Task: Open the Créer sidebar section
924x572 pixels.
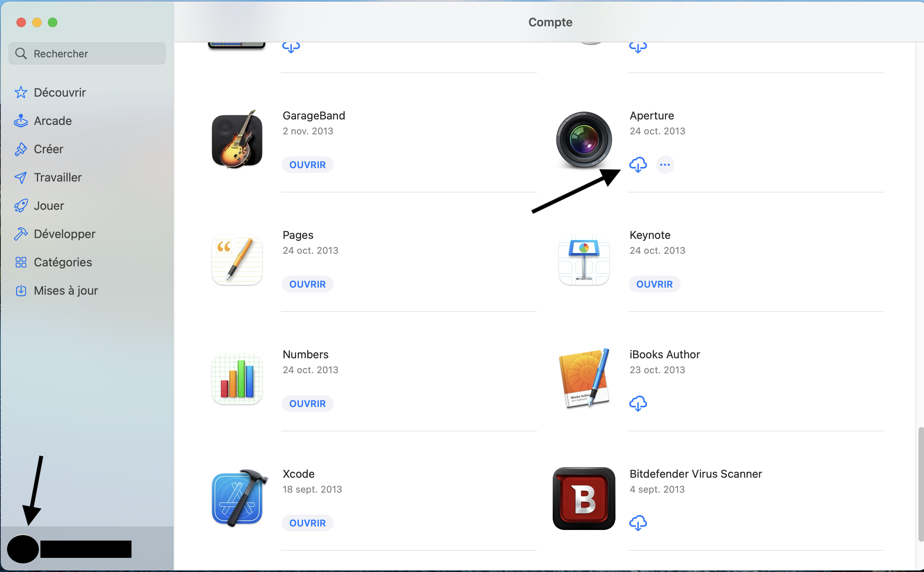Action: tap(48, 149)
